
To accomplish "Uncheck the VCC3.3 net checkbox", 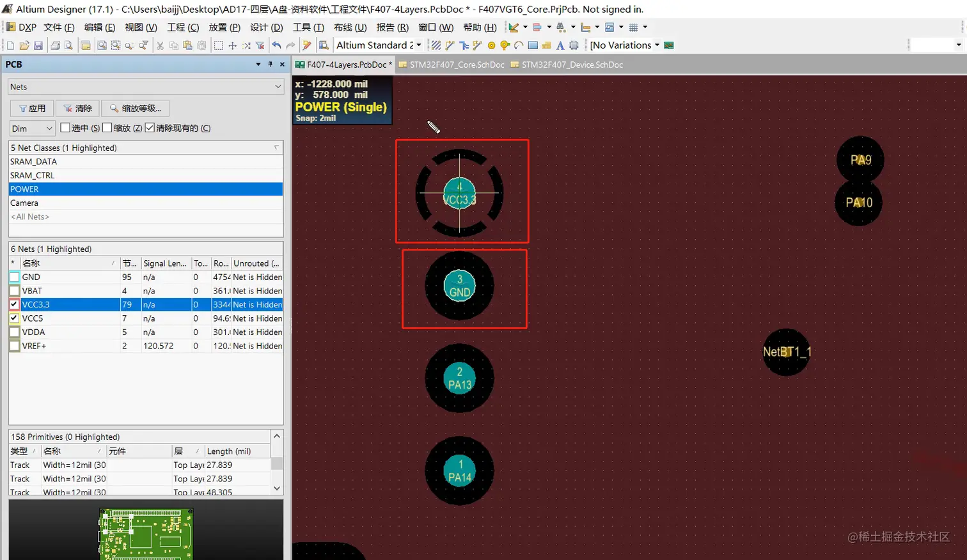I will click(14, 305).
